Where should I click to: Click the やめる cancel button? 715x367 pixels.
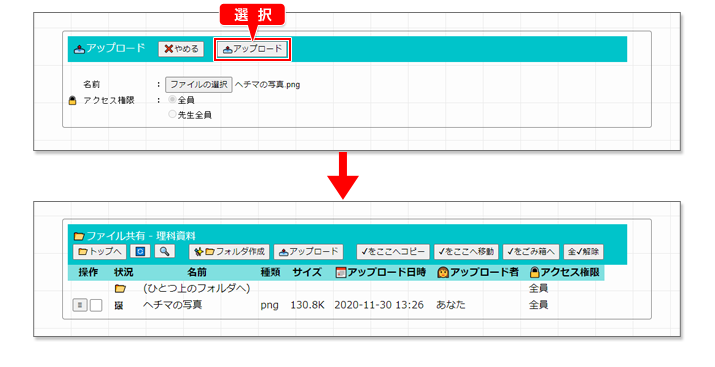(181, 49)
